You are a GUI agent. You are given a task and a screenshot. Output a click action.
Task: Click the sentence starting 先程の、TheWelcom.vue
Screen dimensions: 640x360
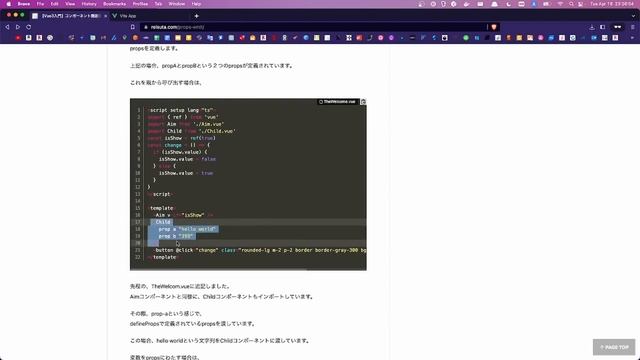[180, 287]
